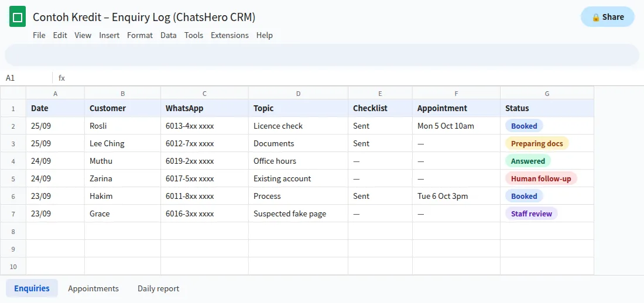Select the Zarina customer cell
Image resolution: width=644 pixels, height=303 pixels.
[123, 178]
